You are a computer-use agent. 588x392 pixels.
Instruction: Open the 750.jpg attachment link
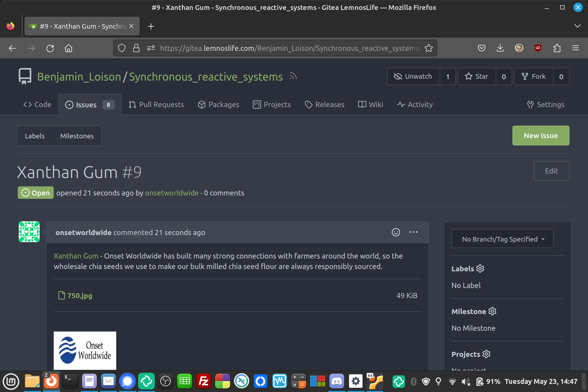(x=79, y=296)
